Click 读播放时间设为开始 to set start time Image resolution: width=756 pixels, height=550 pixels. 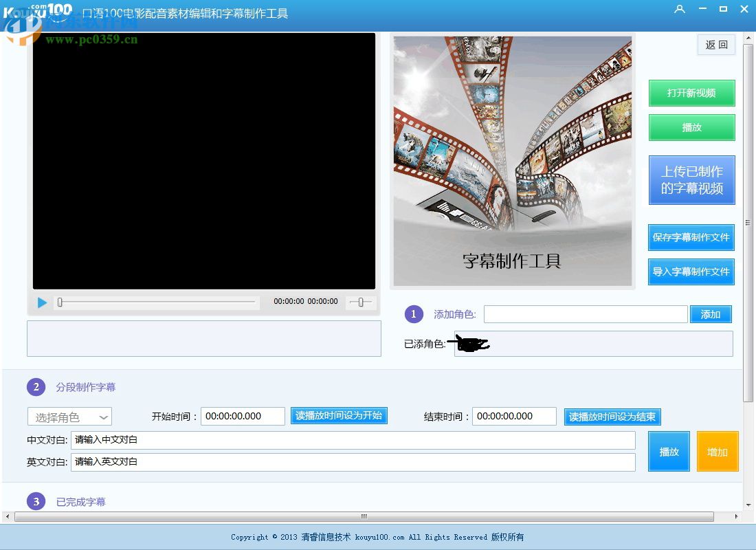pos(339,415)
